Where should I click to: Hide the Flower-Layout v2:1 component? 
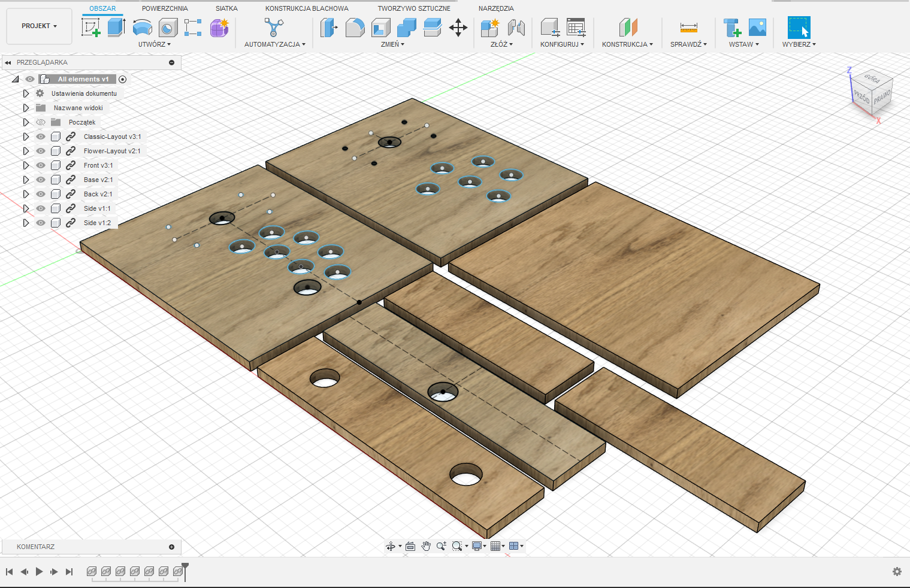coord(41,151)
